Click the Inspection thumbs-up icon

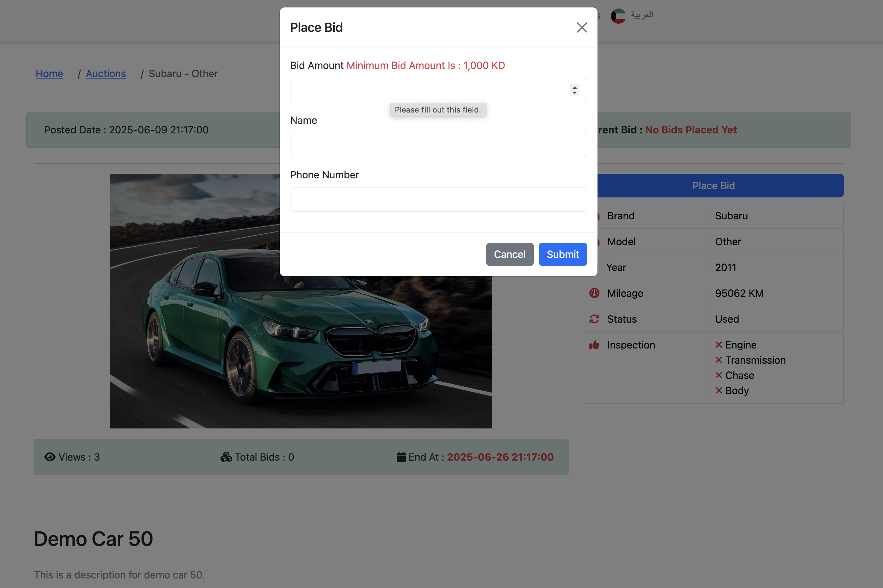[594, 345]
